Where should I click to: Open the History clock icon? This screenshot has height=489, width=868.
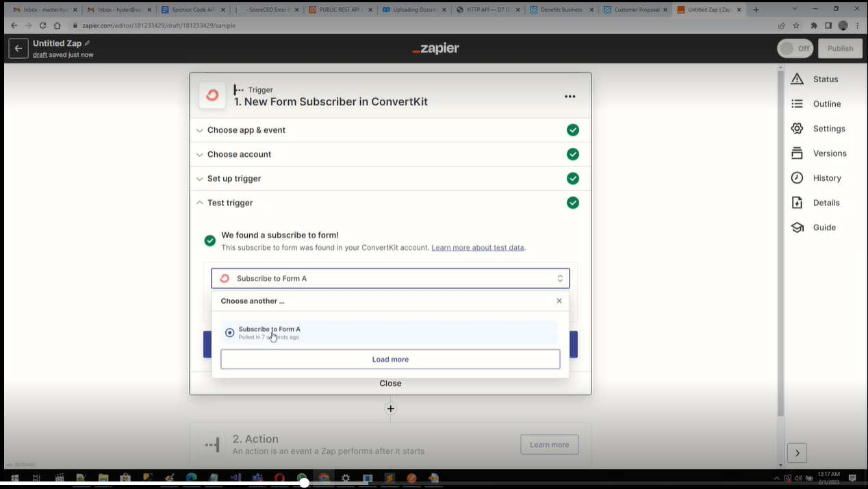click(x=797, y=177)
